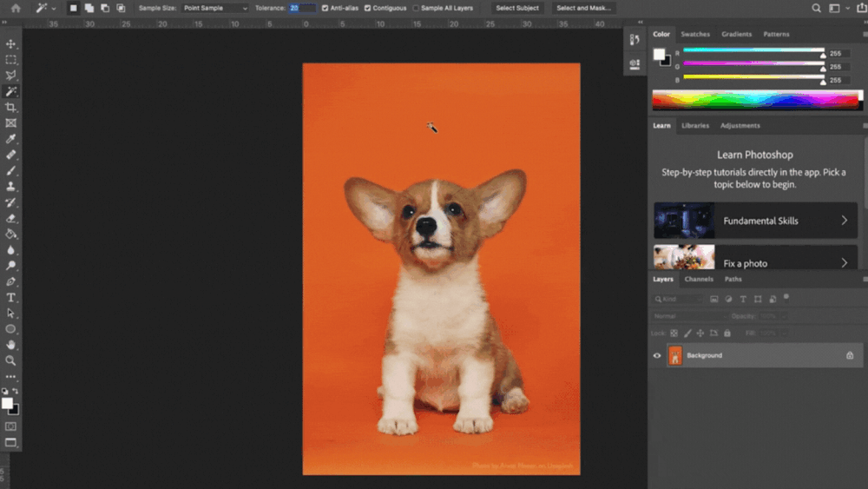Switch to the Patterns tab
The width and height of the screenshot is (868, 489).
(x=776, y=35)
